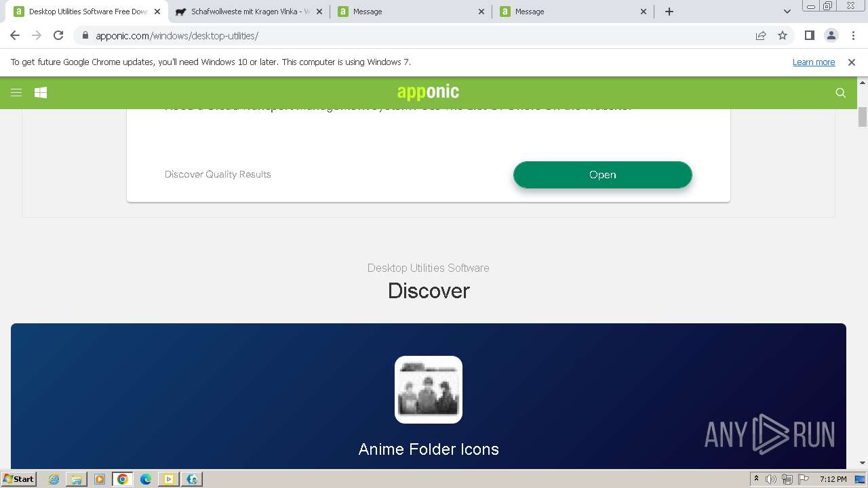Click the Chrome taskbar icon

123,479
